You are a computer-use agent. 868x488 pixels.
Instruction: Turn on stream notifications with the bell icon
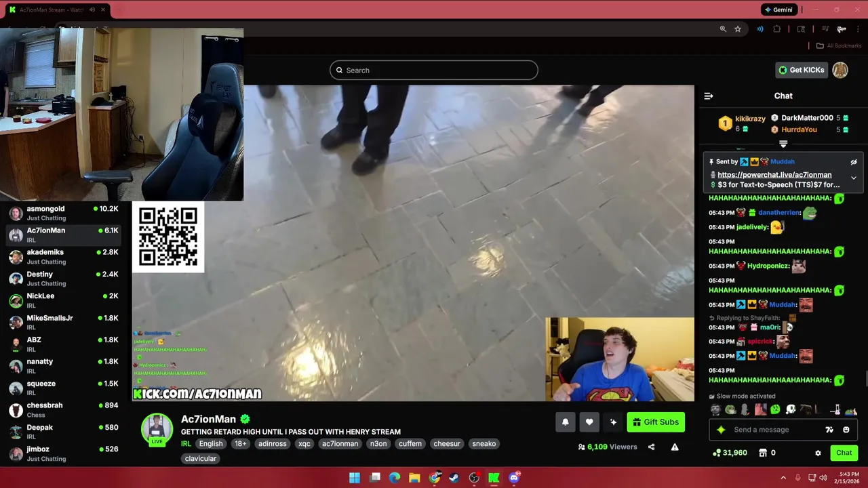pos(565,422)
